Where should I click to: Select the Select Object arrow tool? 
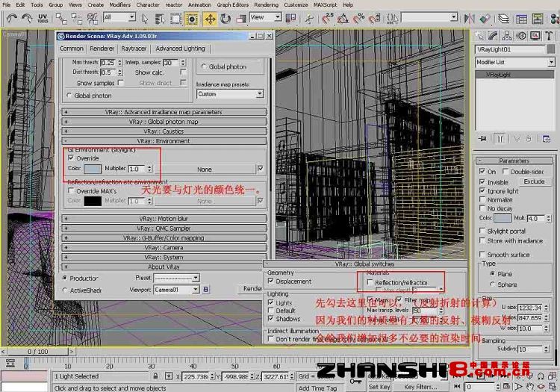tap(145, 18)
